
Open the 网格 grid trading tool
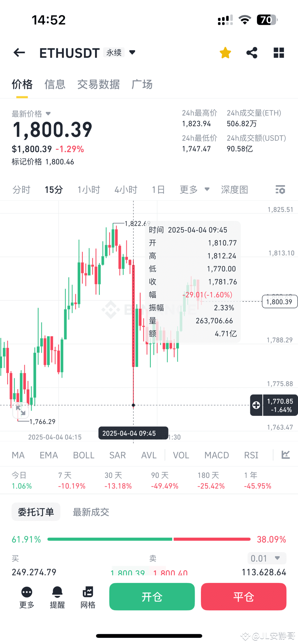click(x=88, y=597)
